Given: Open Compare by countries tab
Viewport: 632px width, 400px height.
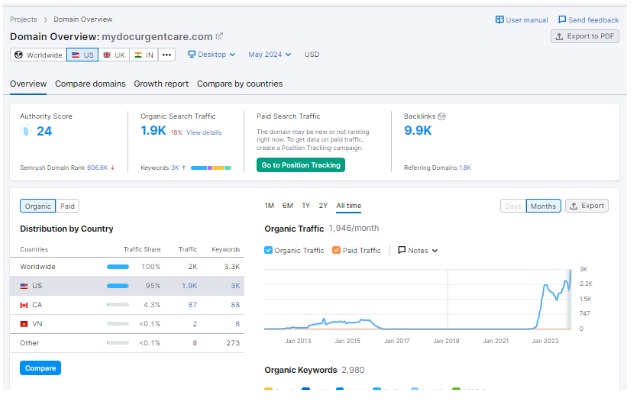Looking at the screenshot, I should [240, 84].
